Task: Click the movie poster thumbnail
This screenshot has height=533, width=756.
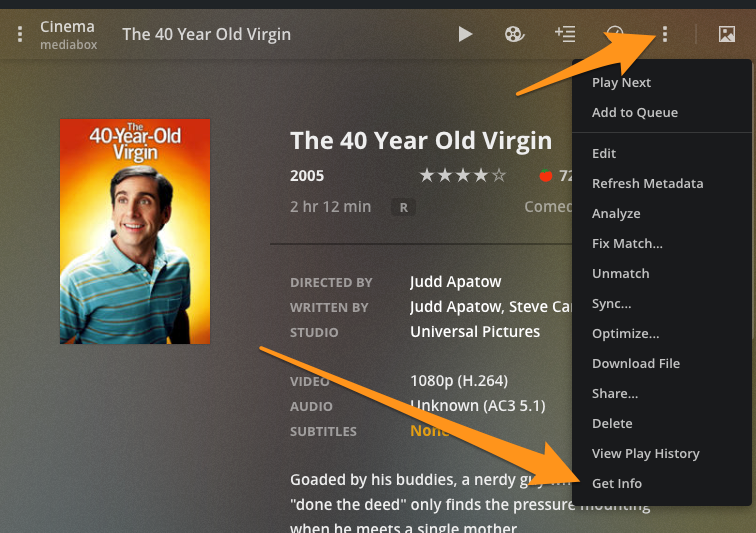Action: pyautogui.click(x=135, y=232)
